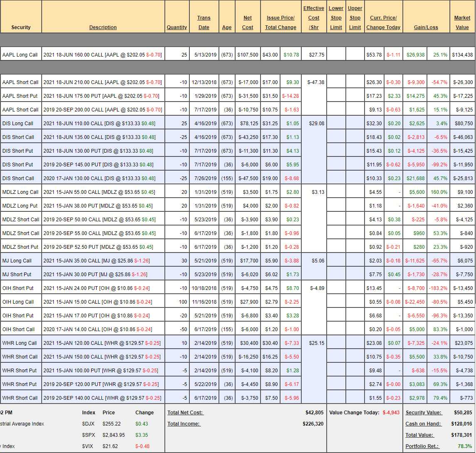Viewport: 476px width, 453px height.
Task: Select the OIH Long Call row
Action: click(x=20, y=302)
